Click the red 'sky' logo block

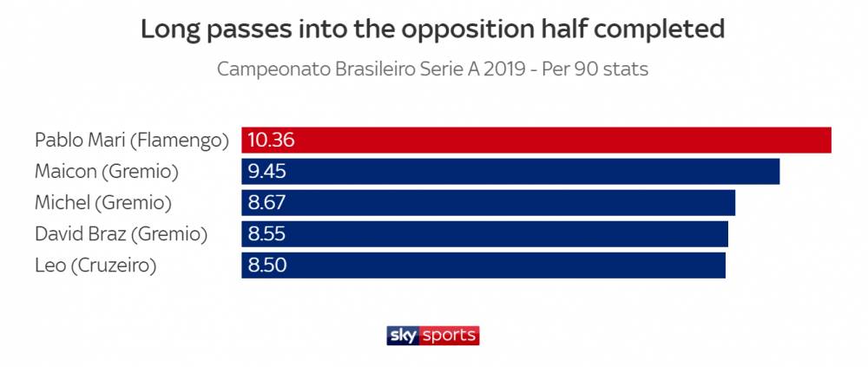[x=403, y=335]
